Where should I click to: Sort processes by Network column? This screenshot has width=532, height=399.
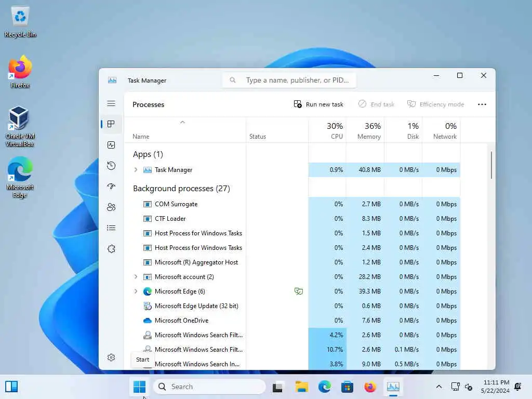pyautogui.click(x=442, y=130)
